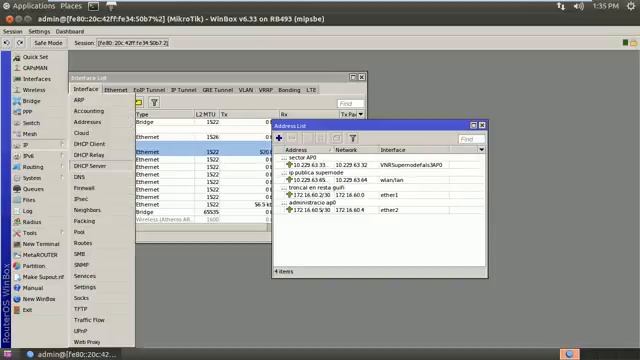Expand the Routing submenu
640x360 pixels.
click(x=38, y=167)
